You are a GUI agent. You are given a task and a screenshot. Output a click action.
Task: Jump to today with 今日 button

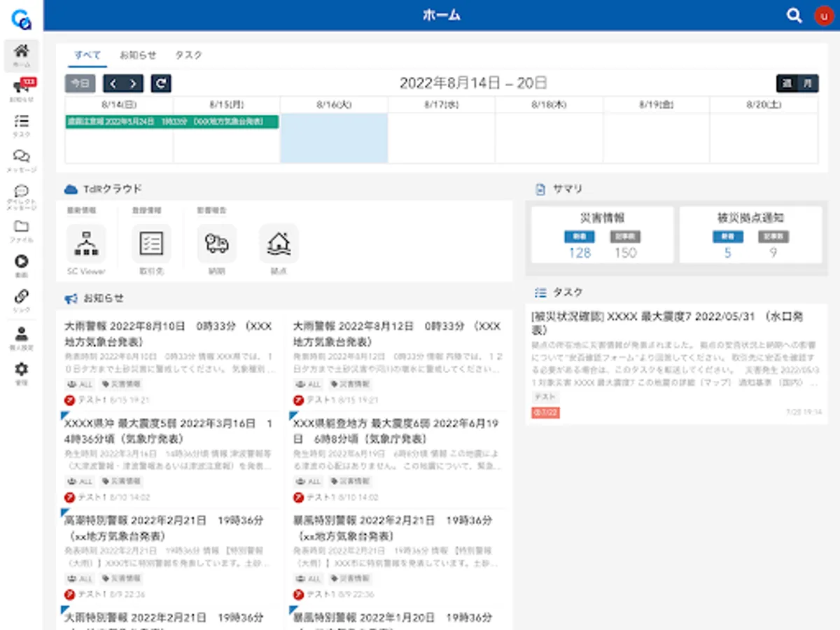pyautogui.click(x=80, y=83)
